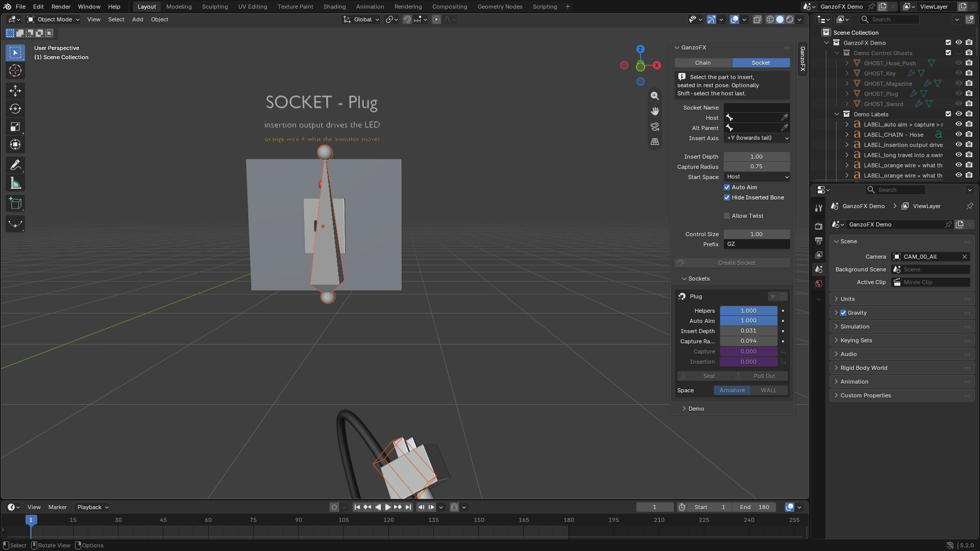The height and width of the screenshot is (551, 980).
Task: Select the Rotate tool
Action: [15, 109]
